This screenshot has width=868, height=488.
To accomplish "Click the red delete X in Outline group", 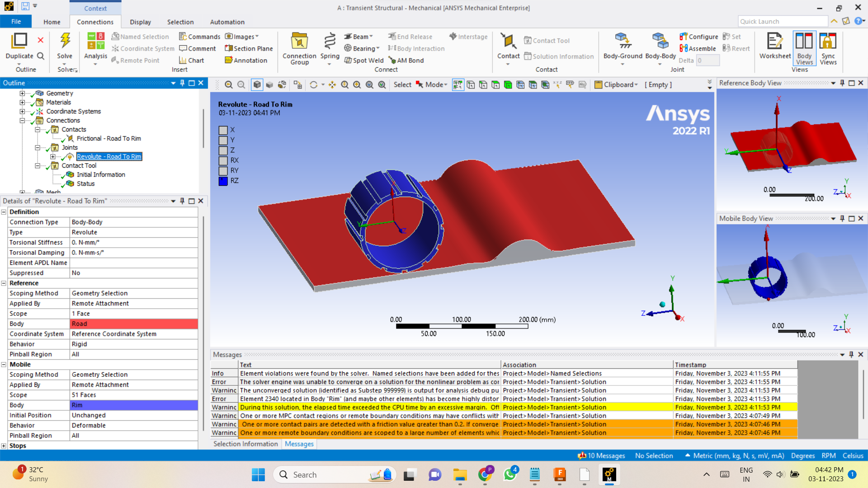I will 41,40.
